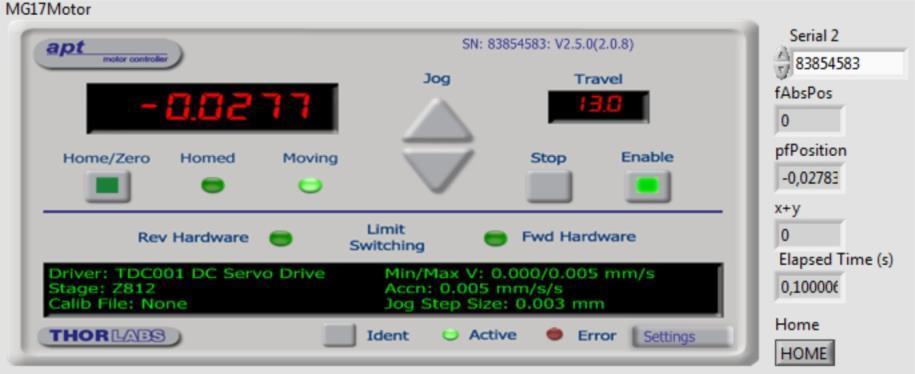Image resolution: width=915 pixels, height=374 pixels.
Task: Click the Jog up arrow
Action: [x=438, y=120]
